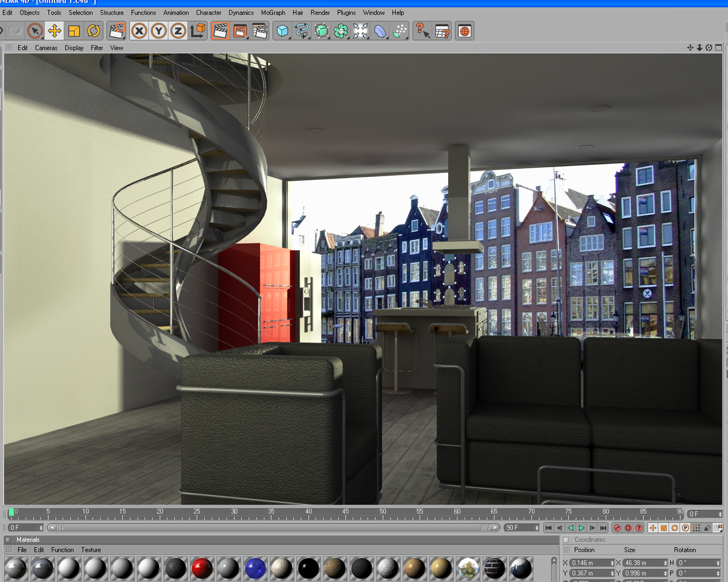Image resolution: width=728 pixels, height=582 pixels.
Task: Activate the Scale tool in top toolbar
Action: (74, 31)
